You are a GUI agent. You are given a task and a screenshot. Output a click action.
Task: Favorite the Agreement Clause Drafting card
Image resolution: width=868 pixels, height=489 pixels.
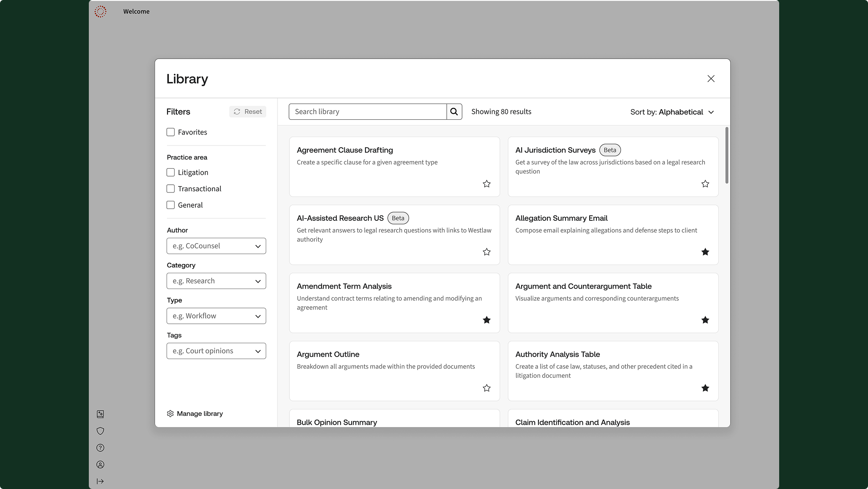[x=486, y=184]
